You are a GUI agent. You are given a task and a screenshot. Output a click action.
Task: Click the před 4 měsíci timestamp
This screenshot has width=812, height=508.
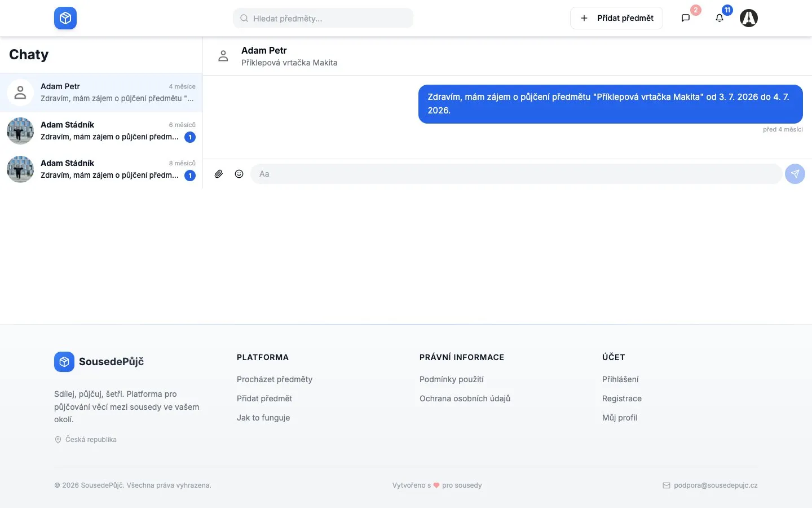point(783,129)
